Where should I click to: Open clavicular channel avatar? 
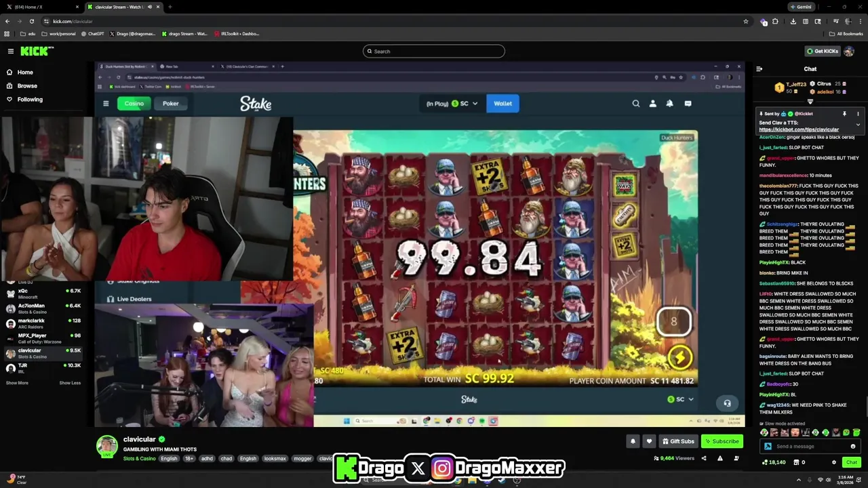click(x=106, y=447)
